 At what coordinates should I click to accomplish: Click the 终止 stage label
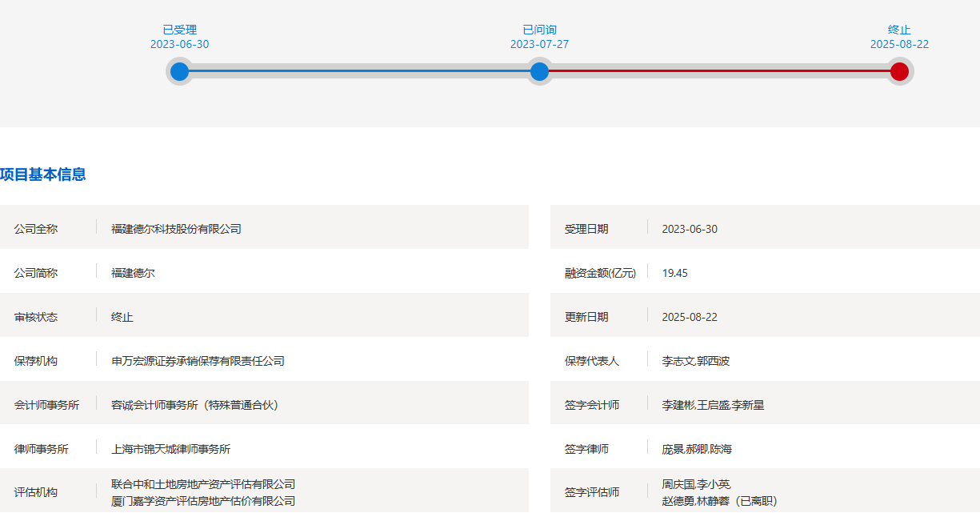point(899,29)
